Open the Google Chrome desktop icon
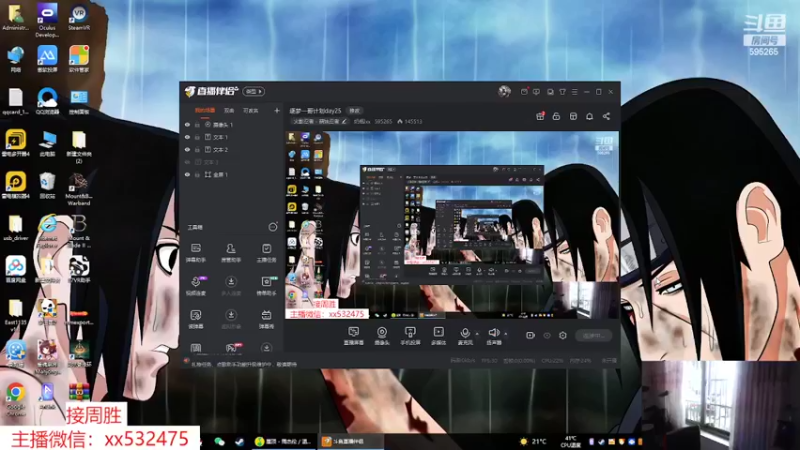 (15, 399)
